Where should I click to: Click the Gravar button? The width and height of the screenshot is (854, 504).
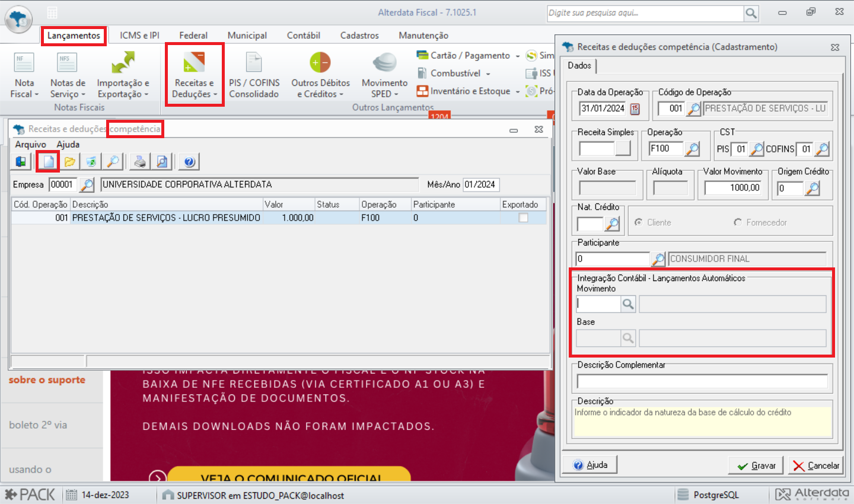pos(756,465)
